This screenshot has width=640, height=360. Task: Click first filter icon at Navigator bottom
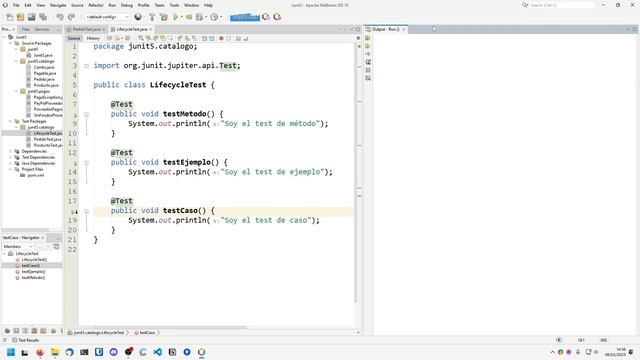tap(7, 331)
